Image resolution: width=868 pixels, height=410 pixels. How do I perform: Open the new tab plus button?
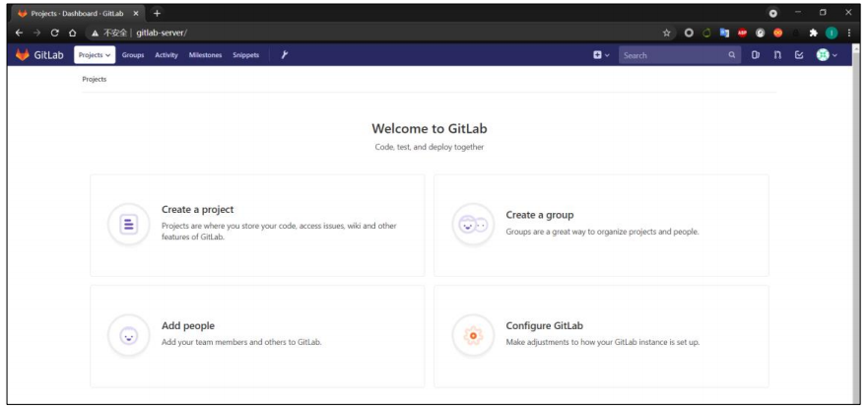[x=157, y=13]
